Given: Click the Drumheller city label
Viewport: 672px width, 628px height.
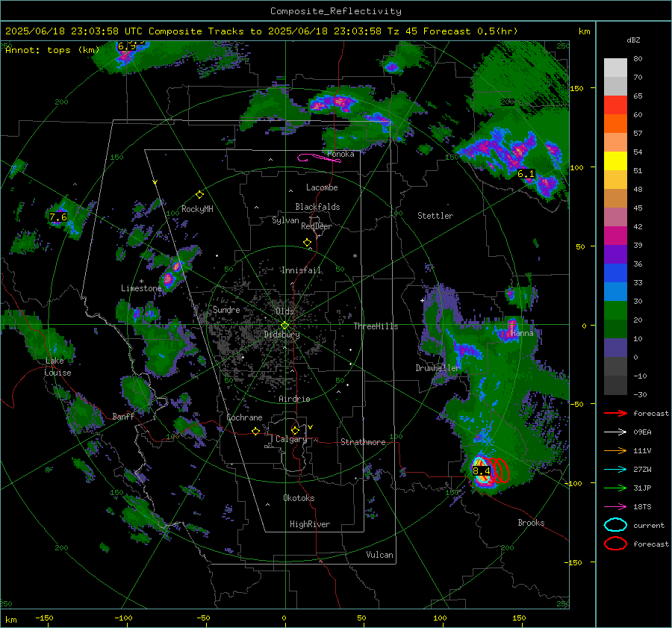Looking at the screenshot, I should click(438, 368).
